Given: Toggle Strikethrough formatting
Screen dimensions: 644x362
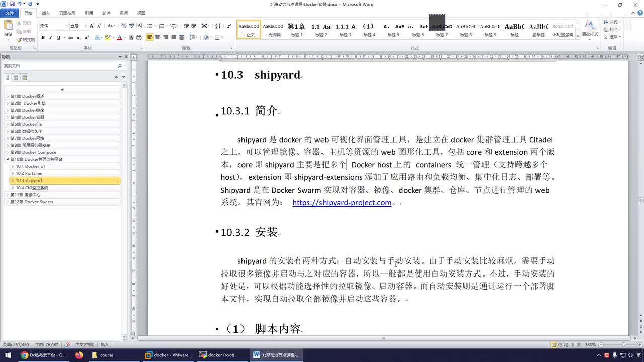Looking at the screenshot, I should [70, 37].
